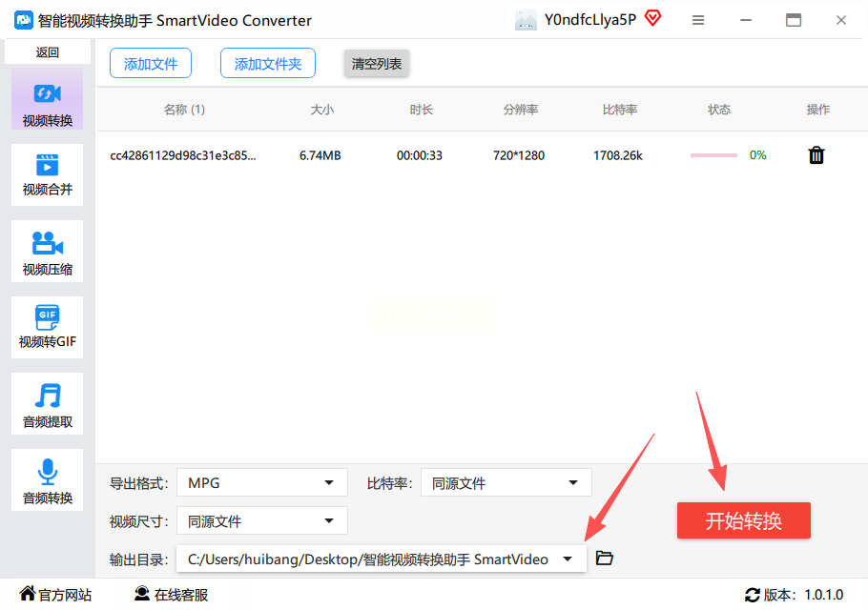
Task: Click the 添加文件 button
Action: [151, 64]
